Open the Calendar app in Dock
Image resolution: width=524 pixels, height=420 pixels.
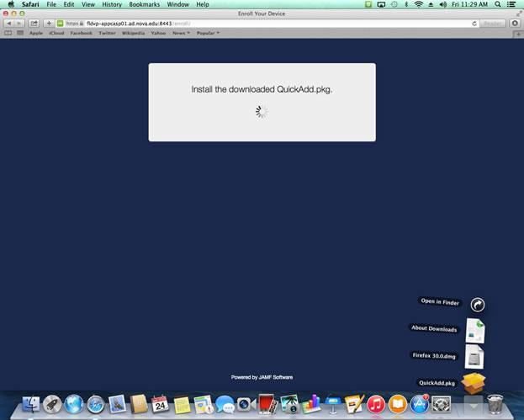click(x=161, y=404)
